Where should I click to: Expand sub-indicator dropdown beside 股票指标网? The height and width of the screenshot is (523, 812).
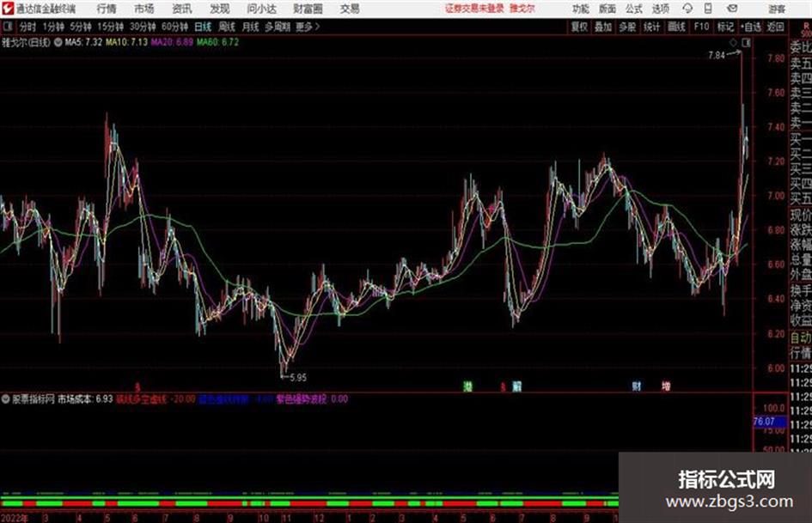coord(6,399)
